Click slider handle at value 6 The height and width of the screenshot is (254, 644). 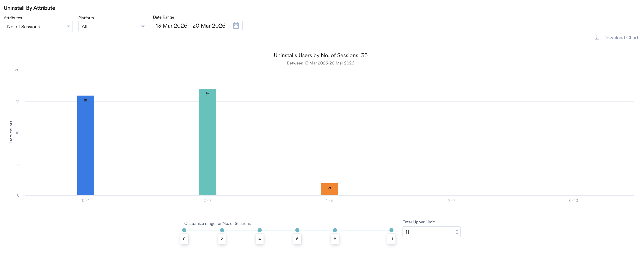pyautogui.click(x=297, y=230)
